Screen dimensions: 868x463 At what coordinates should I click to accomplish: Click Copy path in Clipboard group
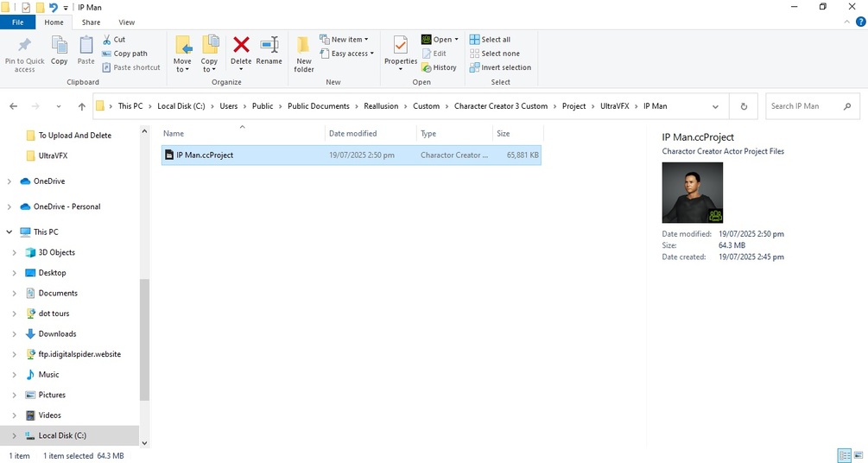pyautogui.click(x=125, y=54)
